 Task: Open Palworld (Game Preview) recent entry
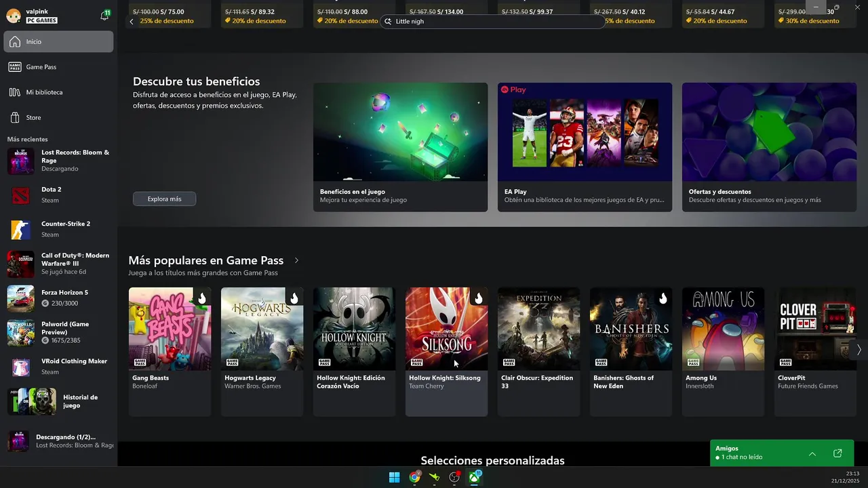tap(58, 332)
